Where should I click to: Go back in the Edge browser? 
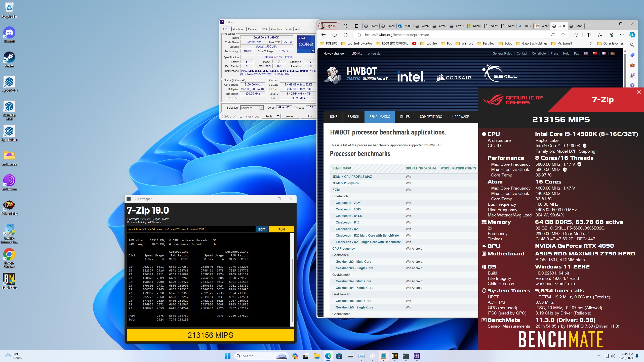(x=324, y=35)
